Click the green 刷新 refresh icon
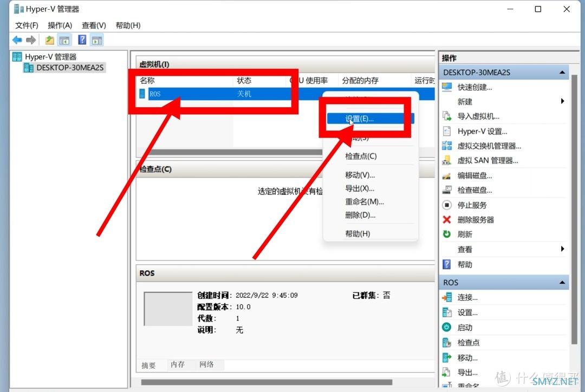 point(446,234)
